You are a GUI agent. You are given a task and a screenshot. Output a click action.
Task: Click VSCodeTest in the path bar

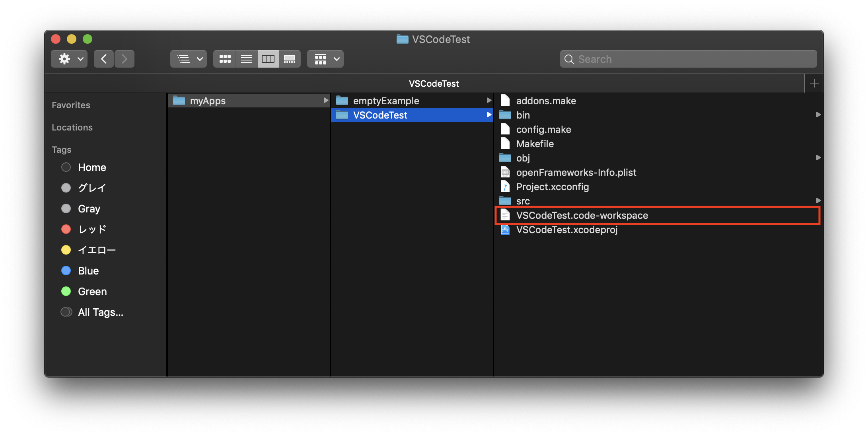pyautogui.click(x=434, y=84)
